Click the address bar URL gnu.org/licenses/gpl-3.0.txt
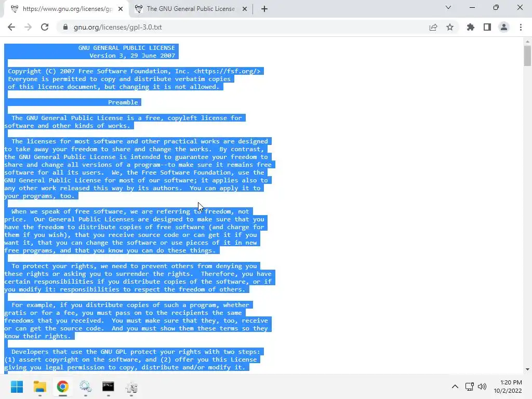 point(118,27)
